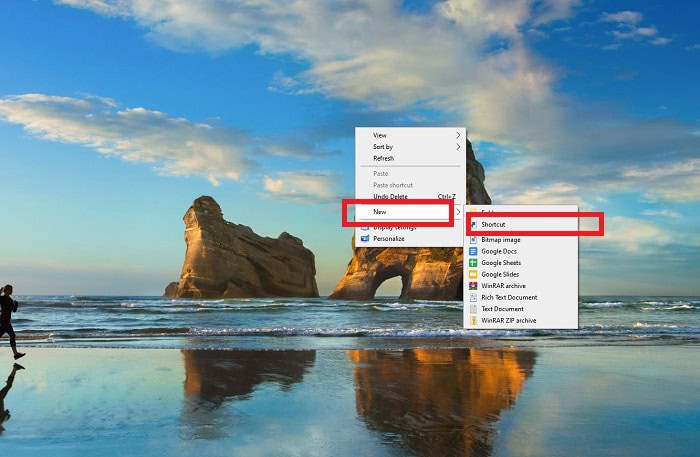Choose the green Google Sheets icon
This screenshot has height=457, width=700.
point(474,263)
